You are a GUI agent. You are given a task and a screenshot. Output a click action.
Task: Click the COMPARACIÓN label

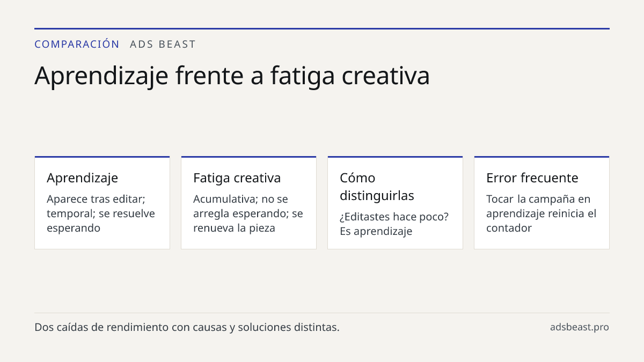pyautogui.click(x=77, y=44)
